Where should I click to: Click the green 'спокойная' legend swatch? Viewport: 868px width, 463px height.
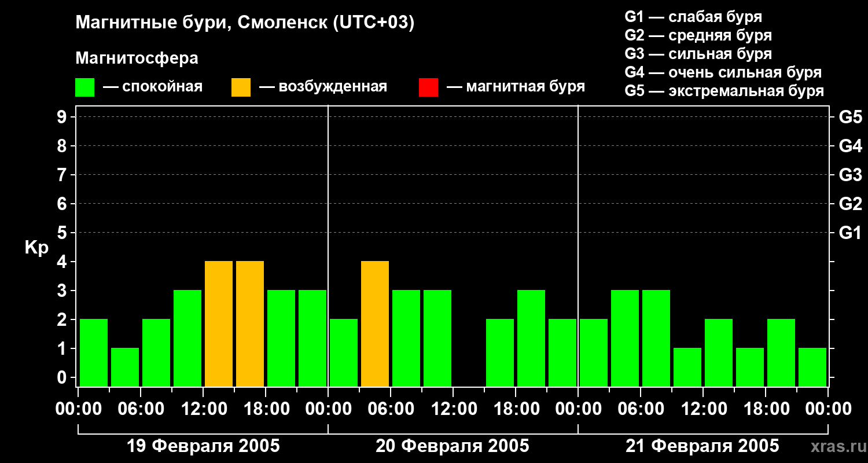pos(84,87)
